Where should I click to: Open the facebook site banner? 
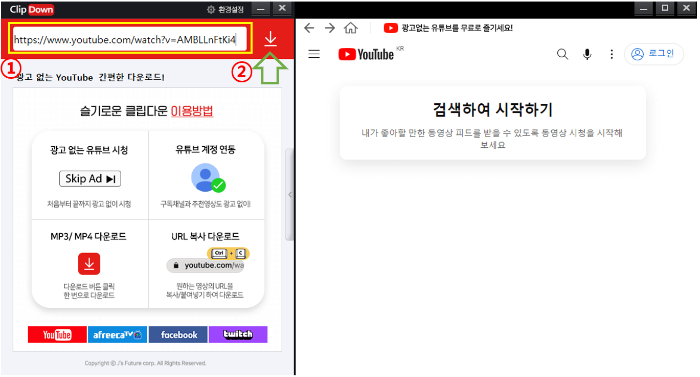pos(178,335)
